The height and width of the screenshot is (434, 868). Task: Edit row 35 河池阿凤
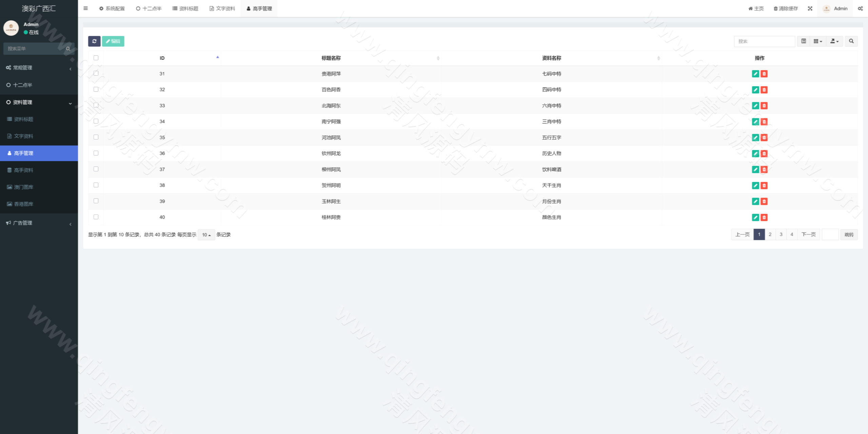click(x=755, y=137)
